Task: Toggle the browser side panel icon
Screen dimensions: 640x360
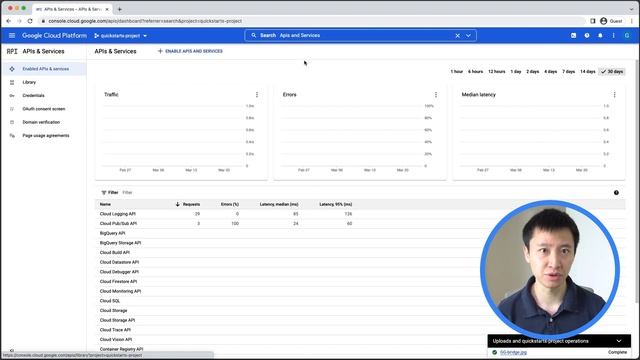Action: coord(593,21)
